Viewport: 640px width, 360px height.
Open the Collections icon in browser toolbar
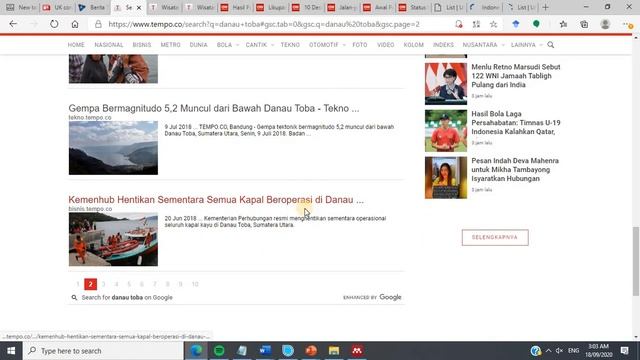pos(584,24)
